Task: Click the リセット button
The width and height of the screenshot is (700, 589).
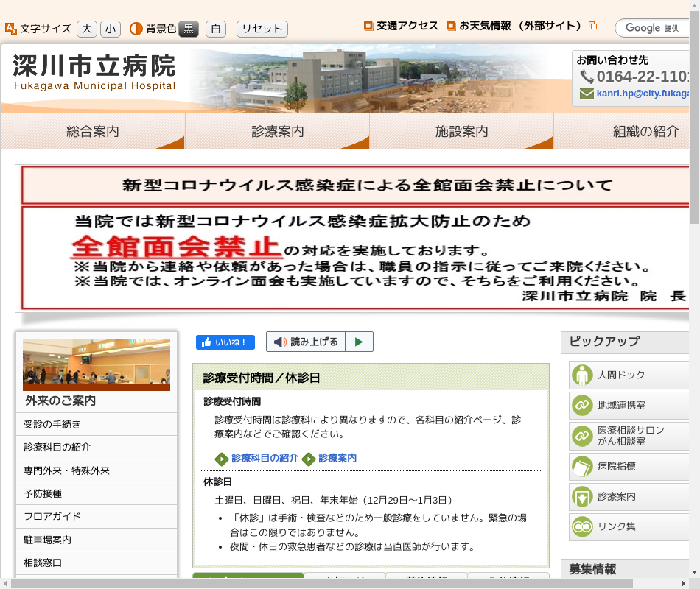Action: (x=262, y=29)
